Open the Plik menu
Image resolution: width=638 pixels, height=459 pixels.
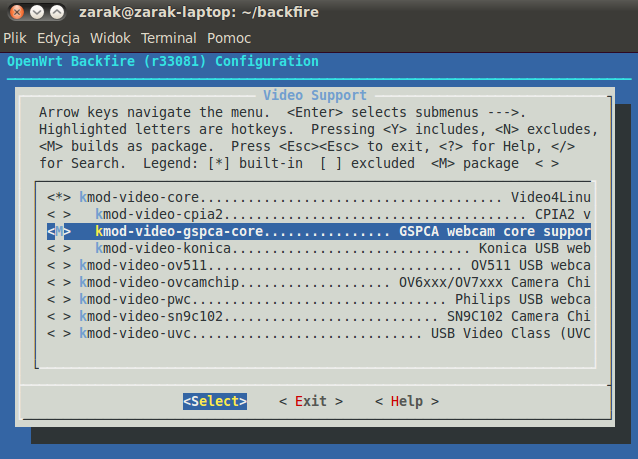(15, 38)
